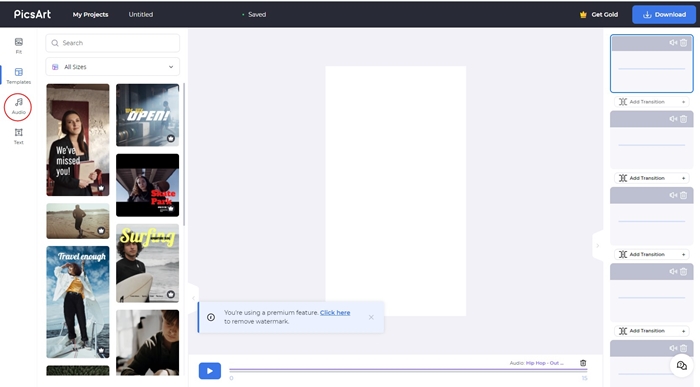This screenshot has width=700, height=387.
Task: Seek along the playback timeline bar
Action: [x=408, y=370]
